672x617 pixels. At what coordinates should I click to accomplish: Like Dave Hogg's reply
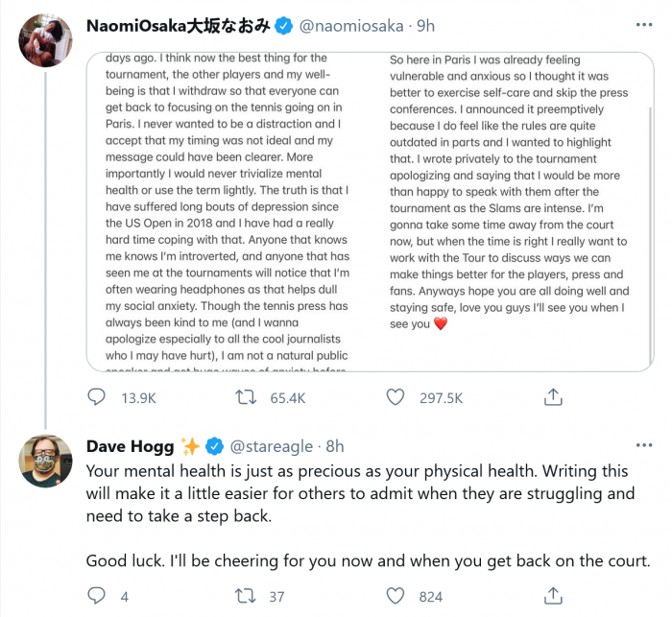coord(395,596)
